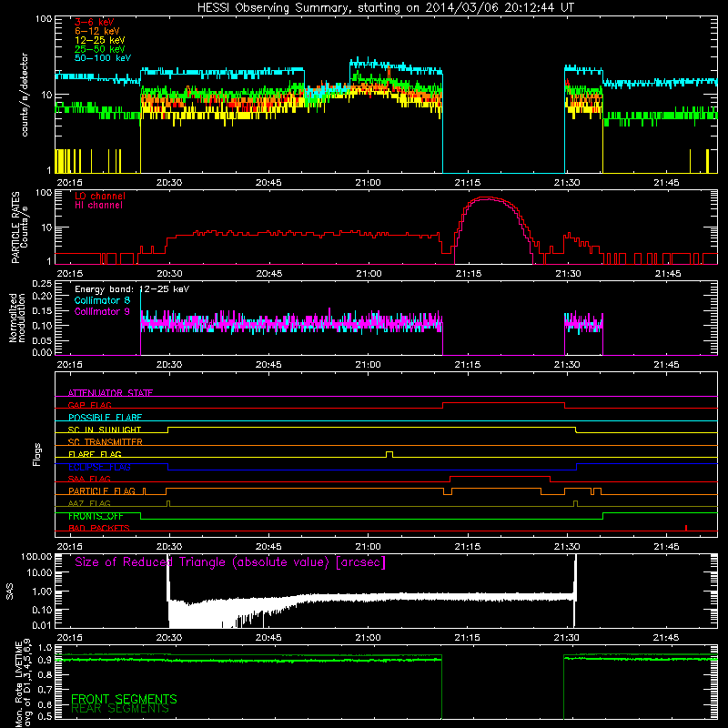Click the GAP FLAG label

[89, 405]
